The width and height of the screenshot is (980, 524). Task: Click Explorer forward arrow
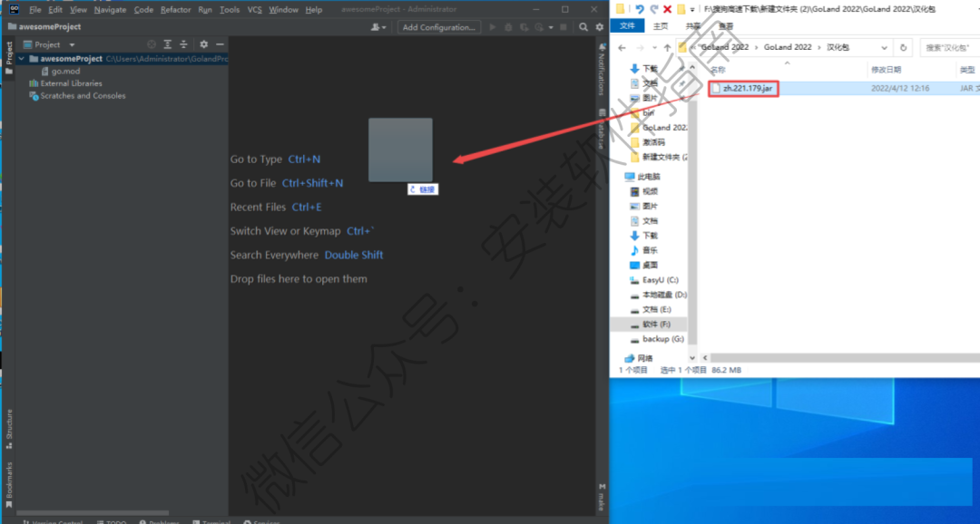click(640, 47)
